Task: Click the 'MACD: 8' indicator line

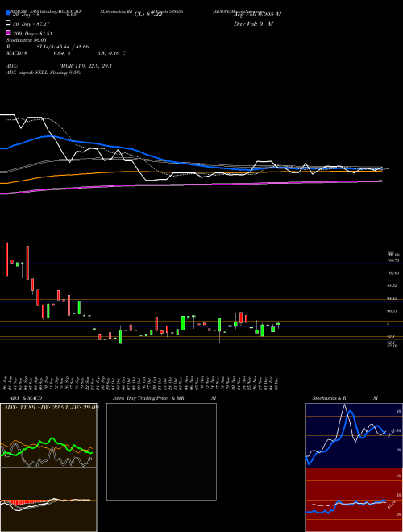Action: 17,53
